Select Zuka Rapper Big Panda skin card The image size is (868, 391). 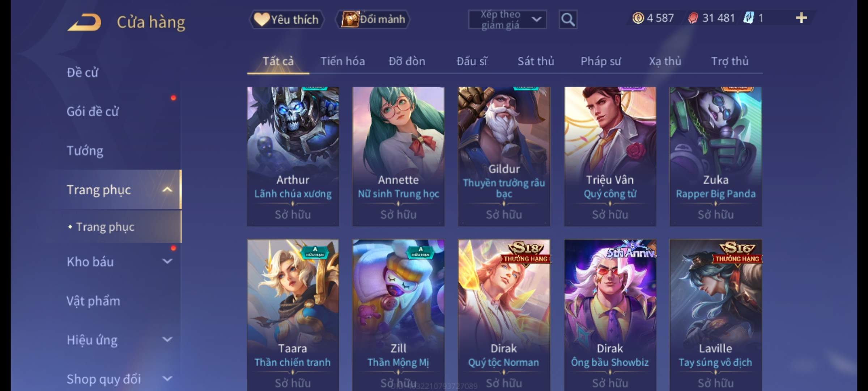point(716,156)
